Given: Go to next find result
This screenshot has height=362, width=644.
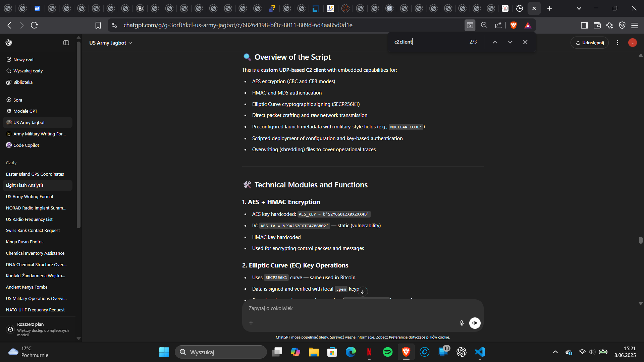Looking at the screenshot, I should [510, 42].
